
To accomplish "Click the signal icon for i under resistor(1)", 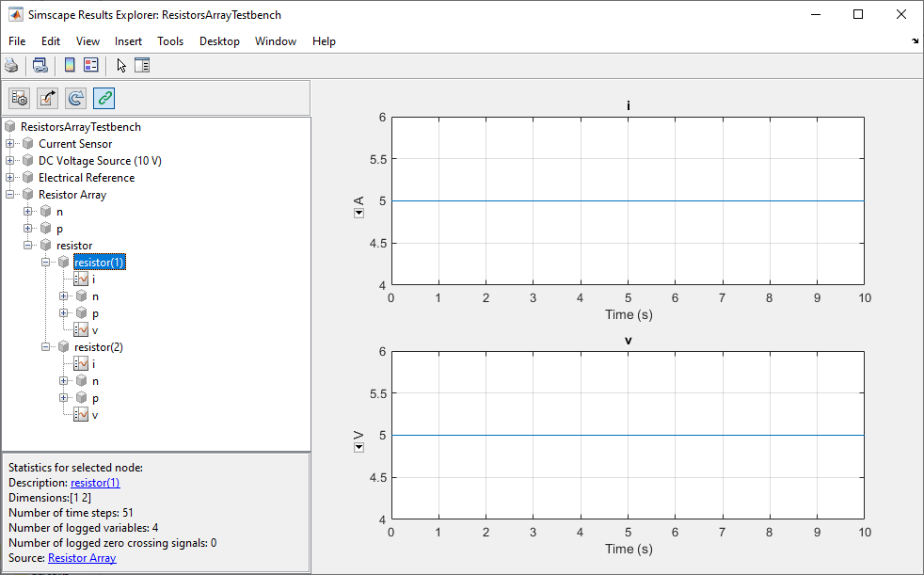I will click(81, 280).
